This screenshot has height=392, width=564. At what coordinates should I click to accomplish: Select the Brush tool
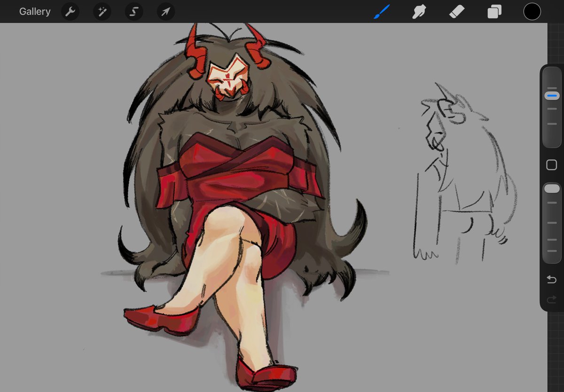pyautogui.click(x=382, y=12)
